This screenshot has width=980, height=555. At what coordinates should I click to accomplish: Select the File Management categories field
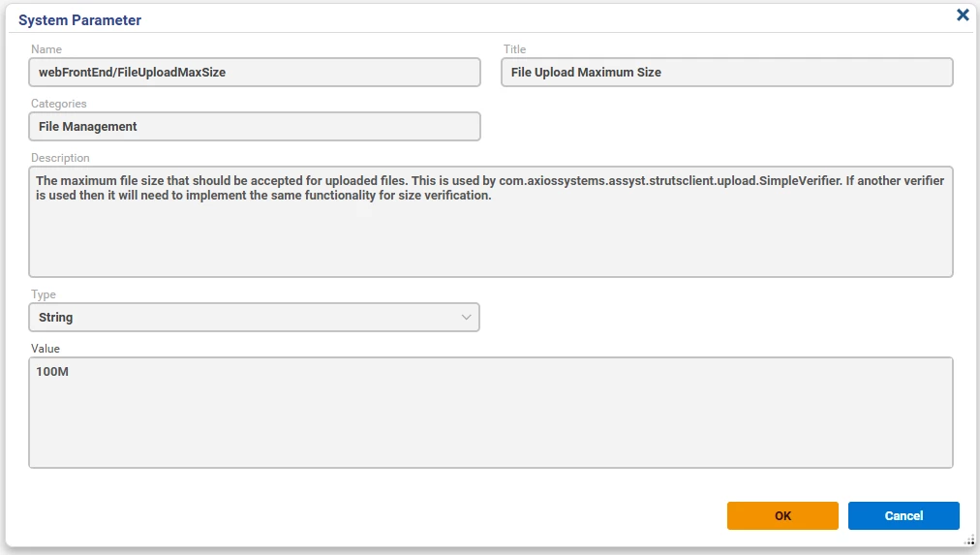255,127
